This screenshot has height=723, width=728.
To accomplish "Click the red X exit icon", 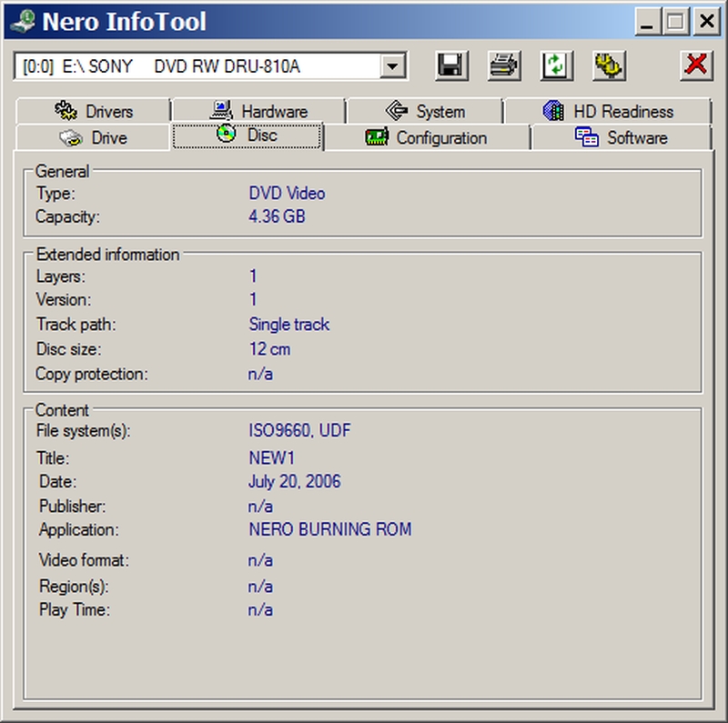I will click(696, 65).
